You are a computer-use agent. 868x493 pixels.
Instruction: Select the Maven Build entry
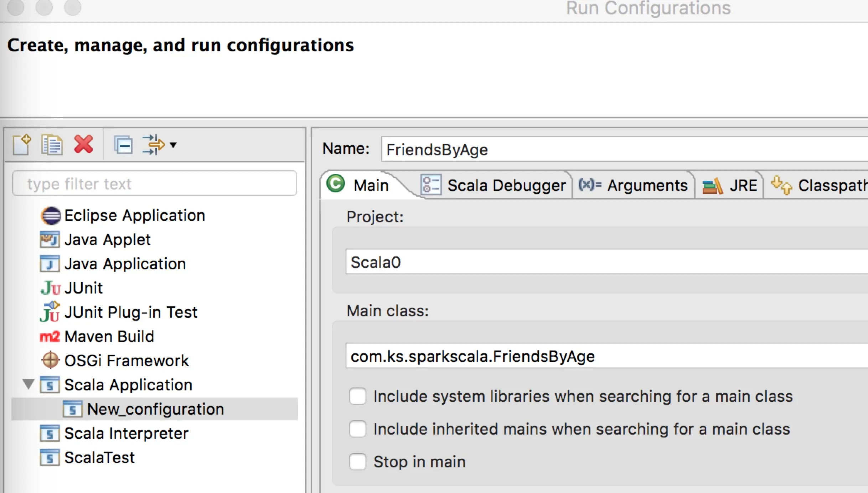pos(109,337)
